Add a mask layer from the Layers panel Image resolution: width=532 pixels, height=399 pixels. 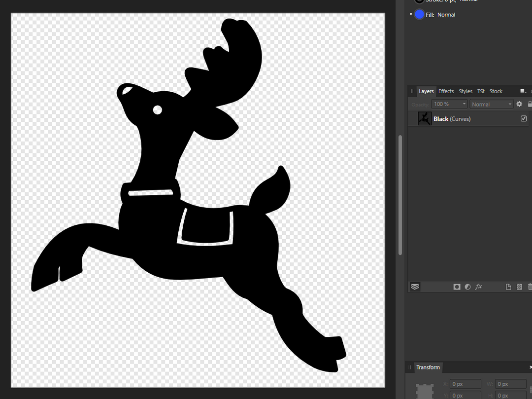[x=457, y=287]
